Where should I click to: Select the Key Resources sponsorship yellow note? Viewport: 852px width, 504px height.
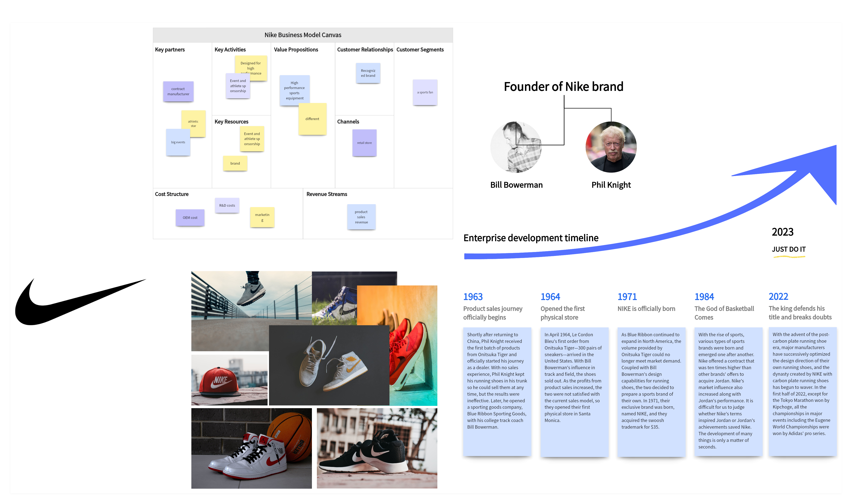coord(252,139)
